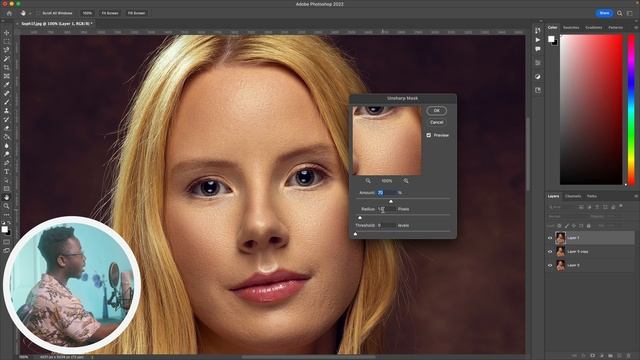Switch to the Gradients tab
This screenshot has width=640, height=360.
tap(593, 27)
